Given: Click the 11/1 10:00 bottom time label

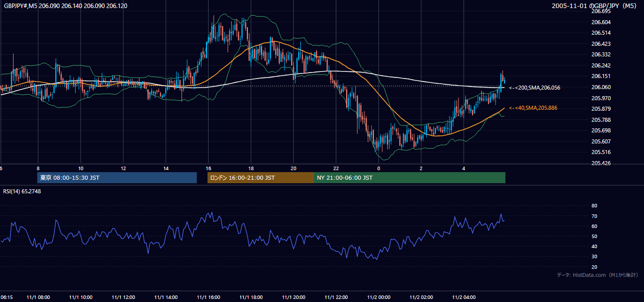Looking at the screenshot, I should (x=81, y=297).
